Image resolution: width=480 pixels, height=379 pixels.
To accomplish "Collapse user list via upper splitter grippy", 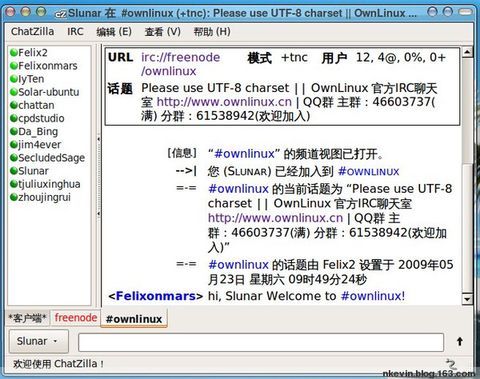I will pos(99,139).
